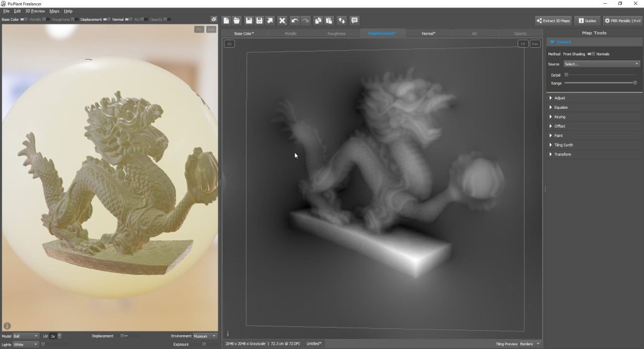Click the Extract 3D Maps button

pos(553,21)
